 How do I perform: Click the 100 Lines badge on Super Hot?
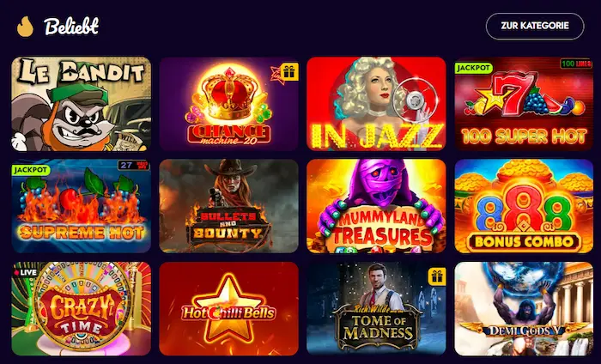tap(576, 64)
